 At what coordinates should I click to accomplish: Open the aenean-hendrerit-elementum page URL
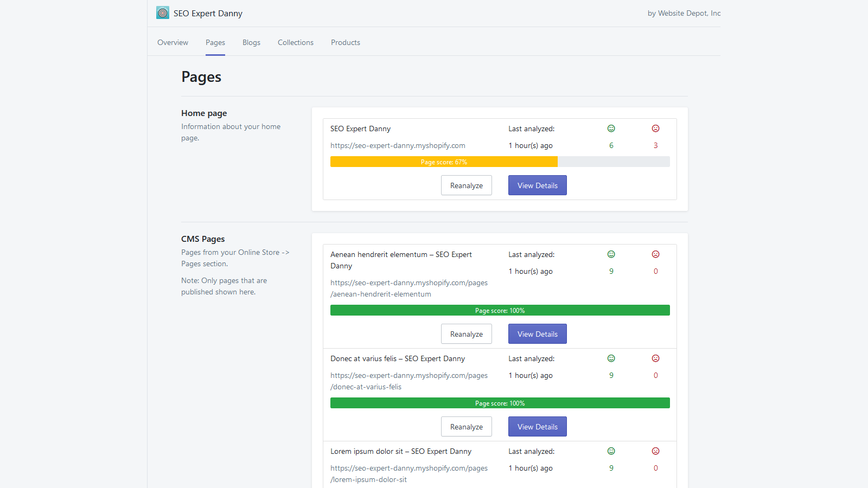409,288
